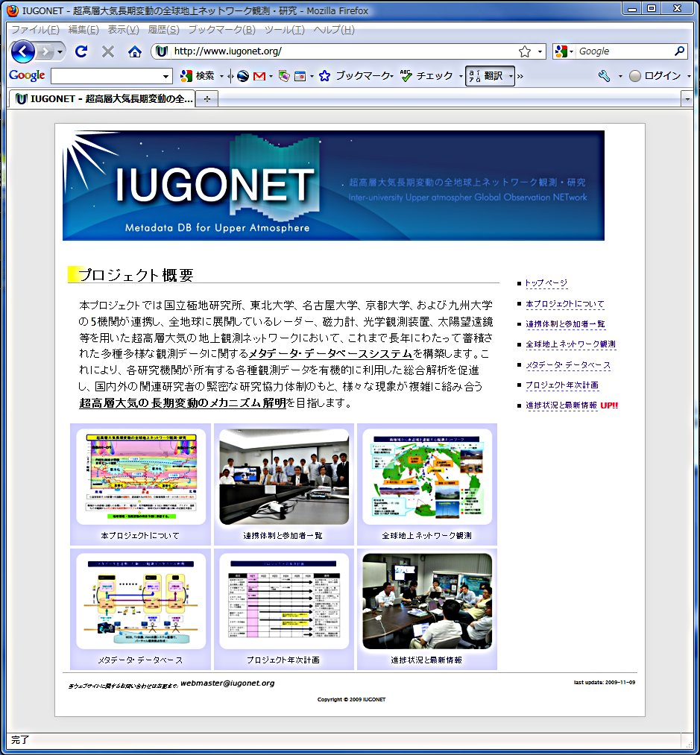Click the Google toolbar logo

27,75
